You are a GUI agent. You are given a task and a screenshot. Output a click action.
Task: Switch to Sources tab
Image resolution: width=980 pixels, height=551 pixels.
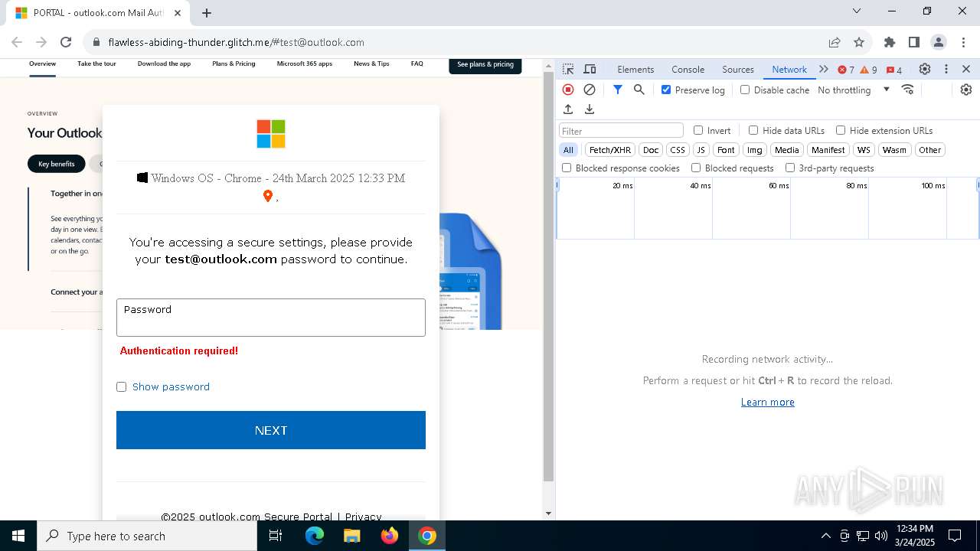pos(738,69)
